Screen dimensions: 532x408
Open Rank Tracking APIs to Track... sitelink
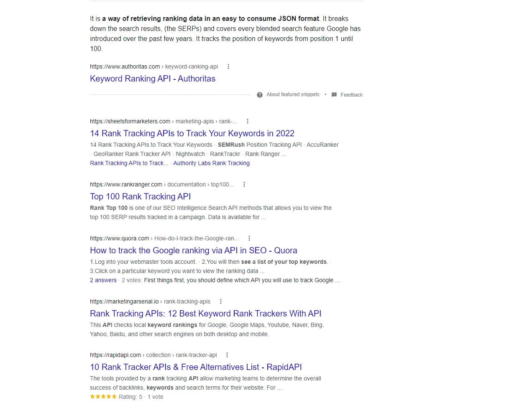click(129, 163)
